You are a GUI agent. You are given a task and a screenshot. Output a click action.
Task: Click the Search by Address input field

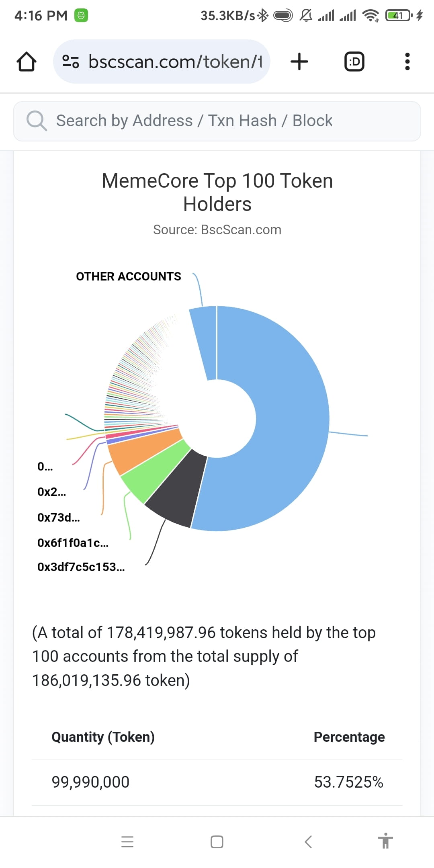[x=217, y=121]
